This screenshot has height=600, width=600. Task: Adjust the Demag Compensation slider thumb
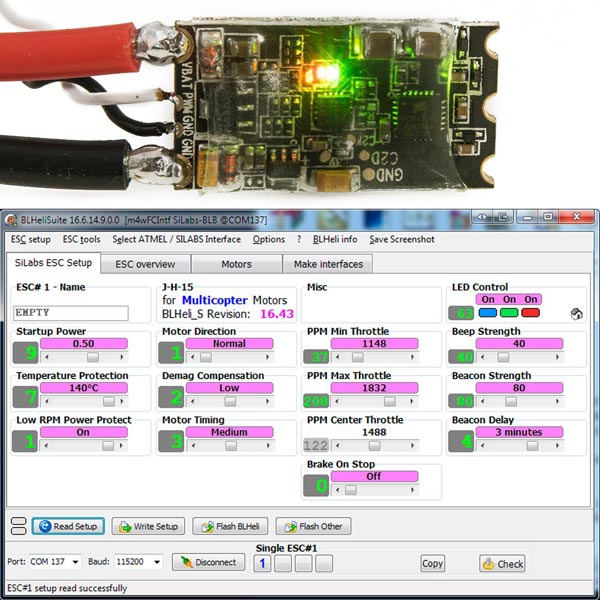(230, 401)
